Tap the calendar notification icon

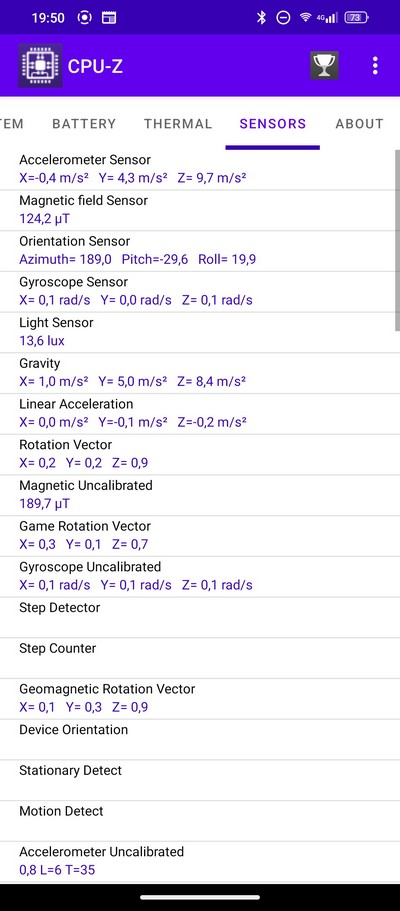[109, 18]
